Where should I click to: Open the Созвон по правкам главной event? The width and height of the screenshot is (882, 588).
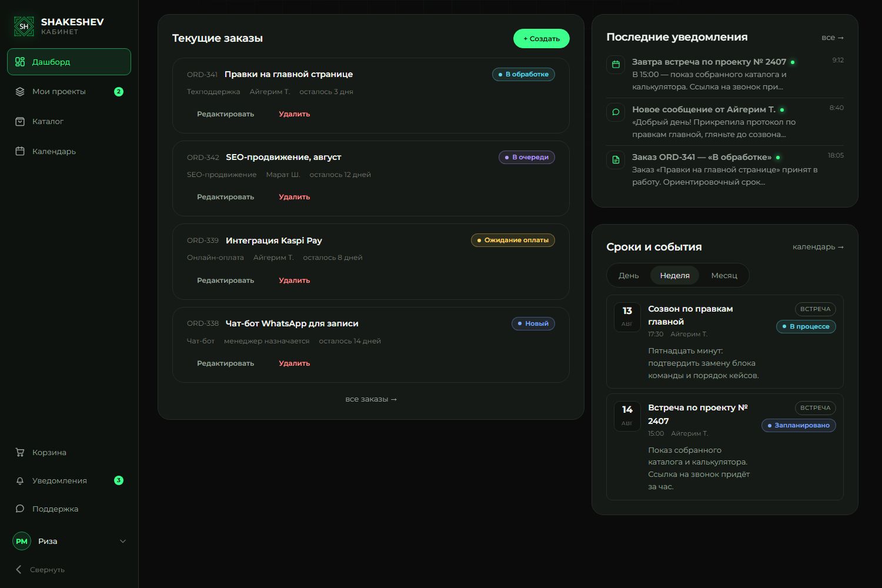(725, 342)
